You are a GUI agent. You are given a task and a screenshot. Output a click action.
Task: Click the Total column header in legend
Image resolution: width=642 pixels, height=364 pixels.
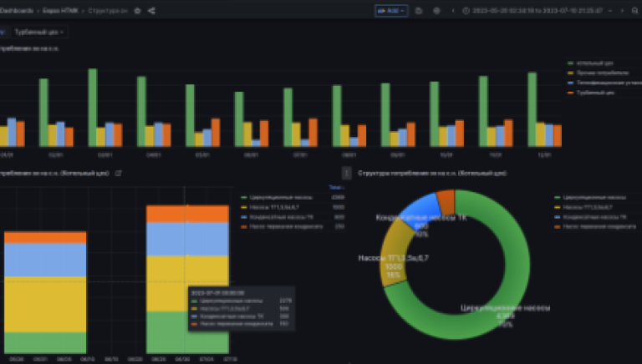click(x=336, y=187)
